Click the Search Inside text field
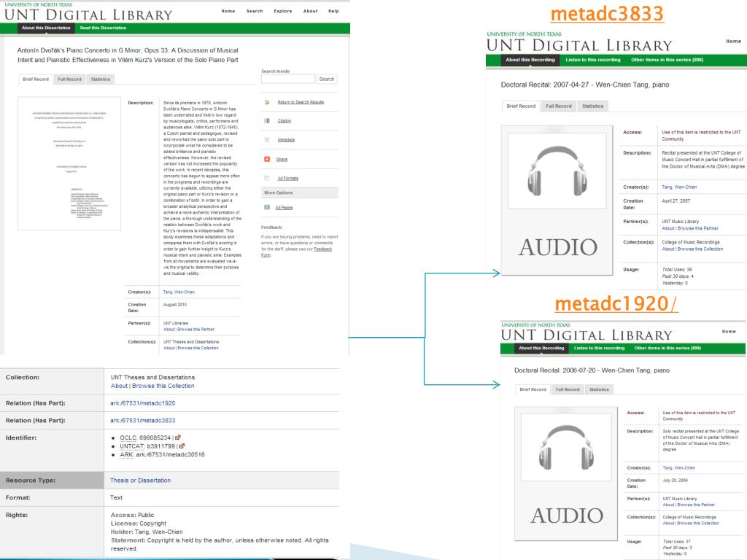The height and width of the screenshot is (560, 747). point(287,79)
